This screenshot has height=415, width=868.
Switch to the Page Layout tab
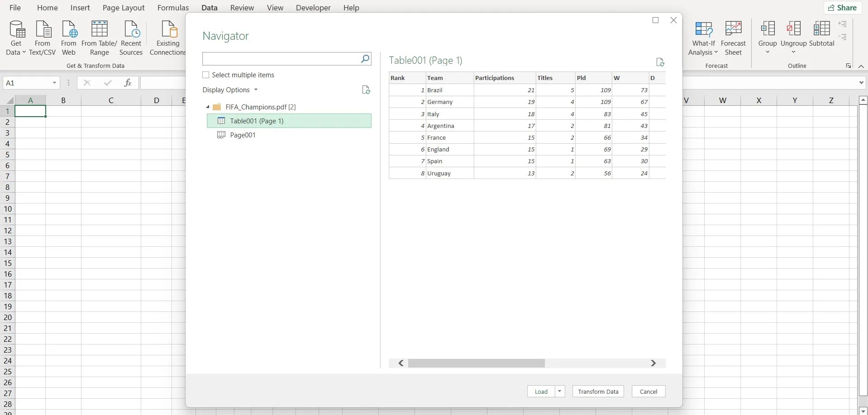point(124,8)
